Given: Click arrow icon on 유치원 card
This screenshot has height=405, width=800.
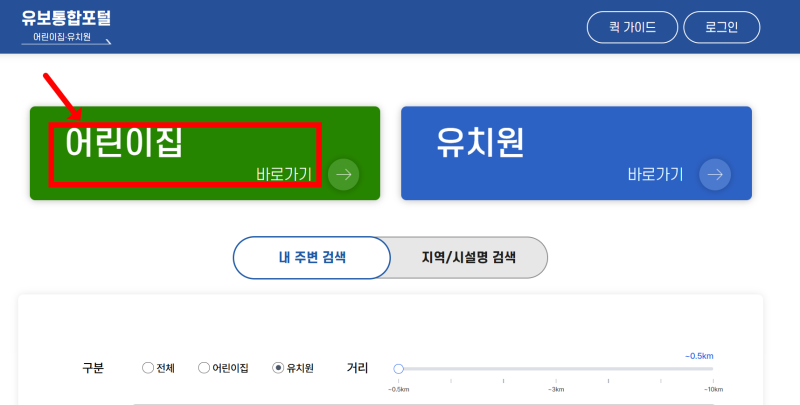Looking at the screenshot, I should coord(715,174).
